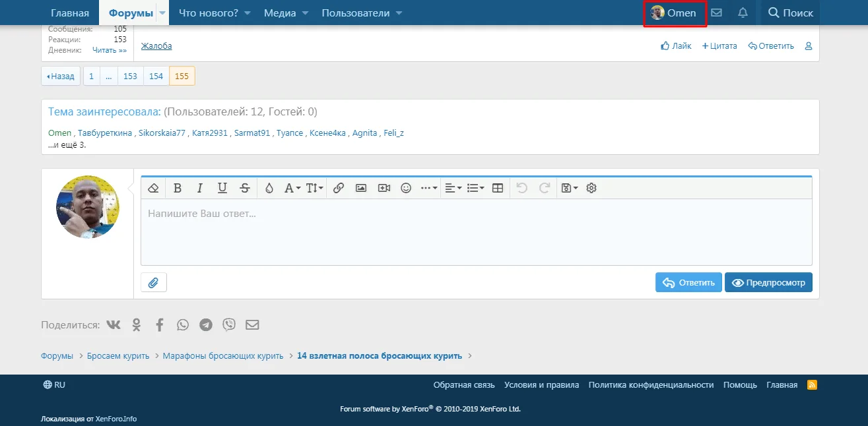The image size is (868, 426).
Task: Open the Omen account menu
Action: pos(674,13)
